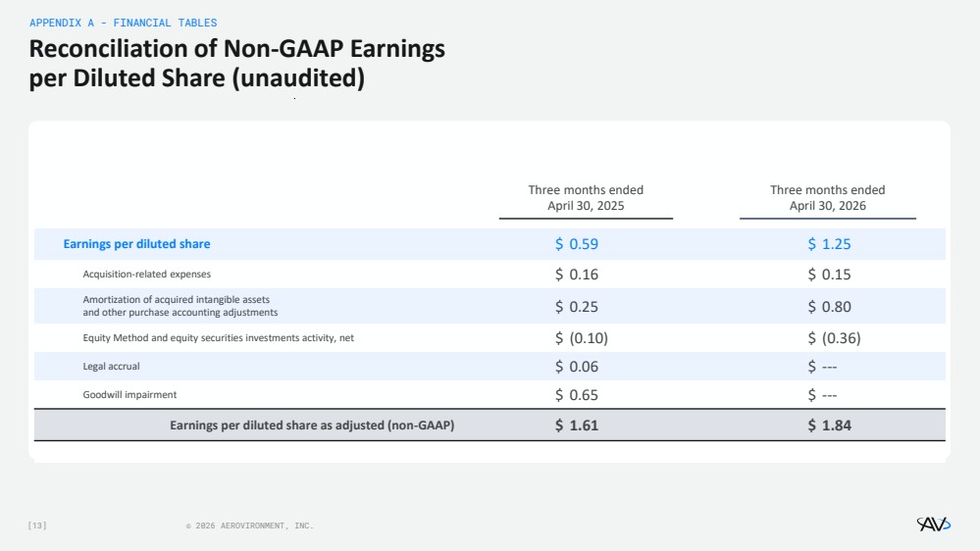Click the $0.06 legal accrual value
This screenshot has width=980, height=551.
point(576,366)
